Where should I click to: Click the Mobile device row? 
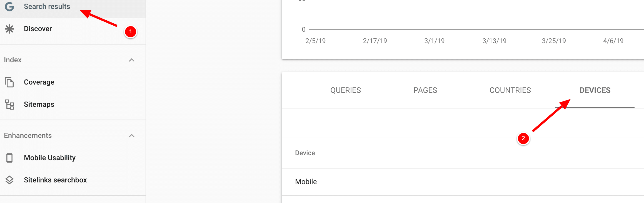[306, 182]
